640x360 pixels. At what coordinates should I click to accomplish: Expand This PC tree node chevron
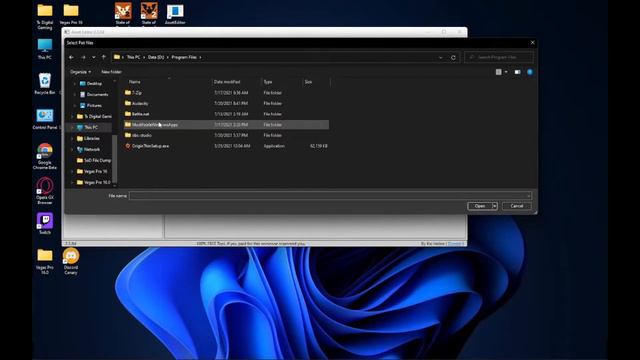72,127
